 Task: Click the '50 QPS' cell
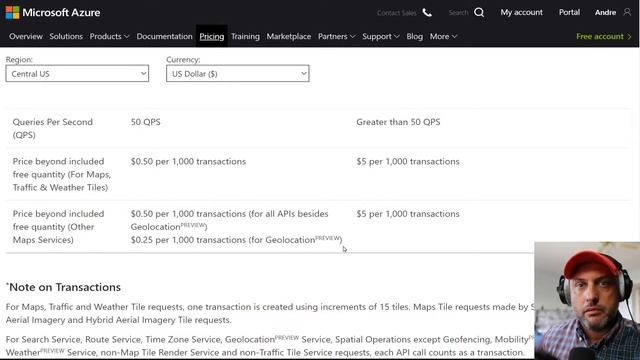[x=146, y=122]
